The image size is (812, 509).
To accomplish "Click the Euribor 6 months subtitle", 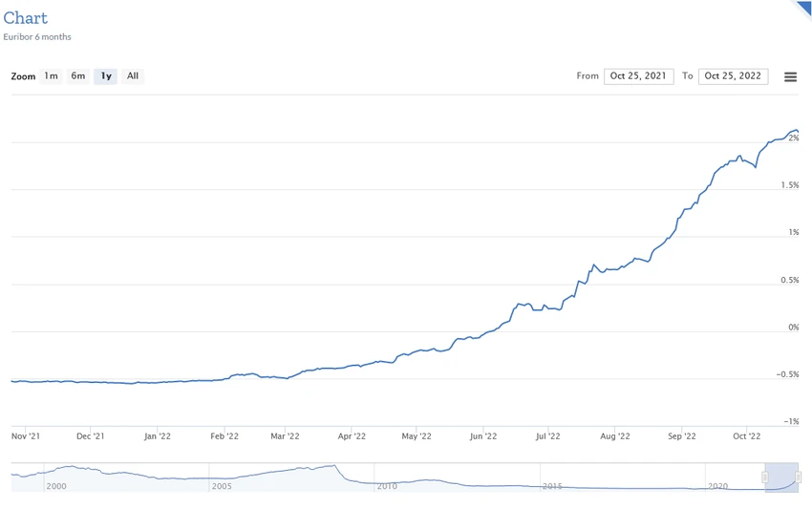I will click(37, 36).
